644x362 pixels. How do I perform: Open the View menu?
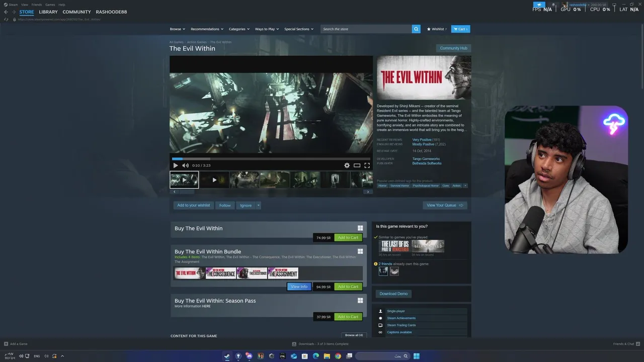24,5
